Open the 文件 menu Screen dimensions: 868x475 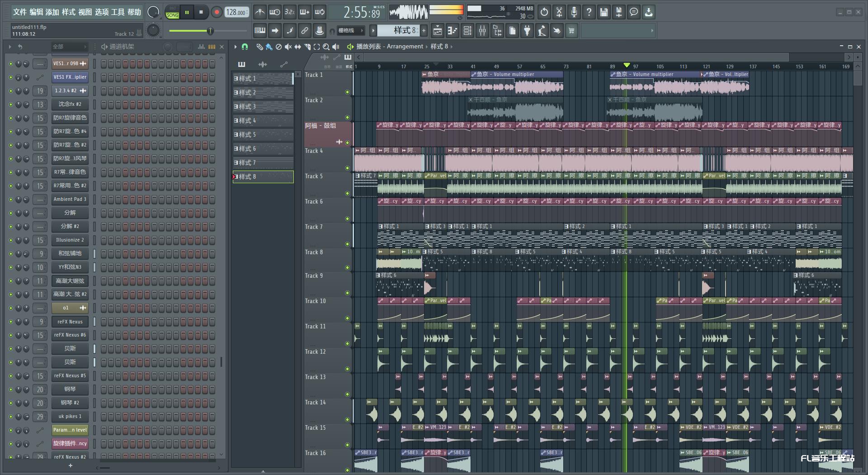20,12
